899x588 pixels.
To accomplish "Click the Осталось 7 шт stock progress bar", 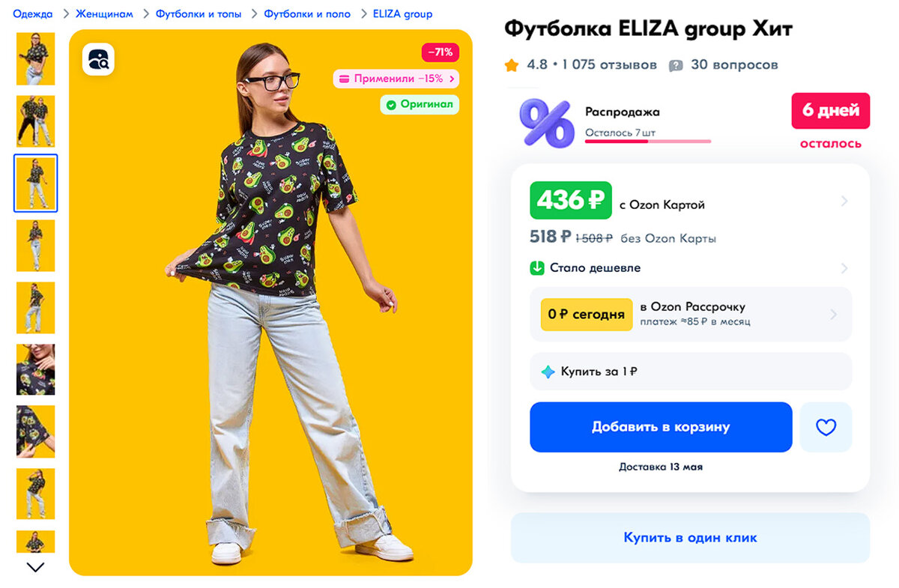I will (x=647, y=141).
